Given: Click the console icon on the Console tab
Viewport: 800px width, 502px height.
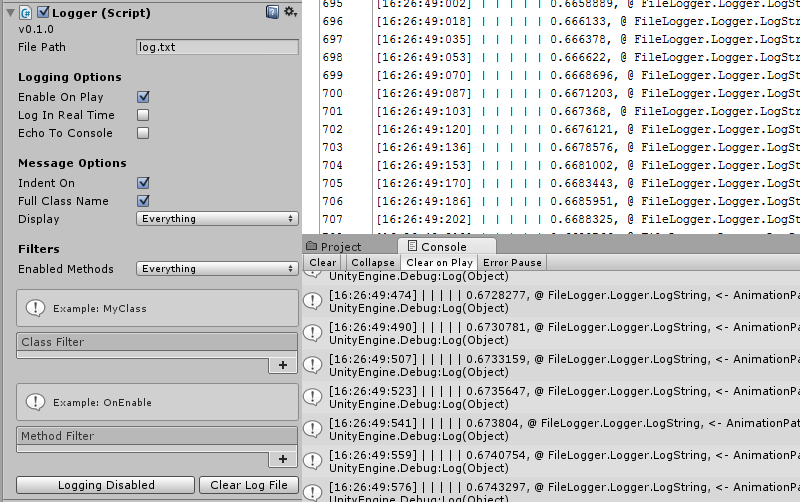Looking at the screenshot, I should (412, 246).
